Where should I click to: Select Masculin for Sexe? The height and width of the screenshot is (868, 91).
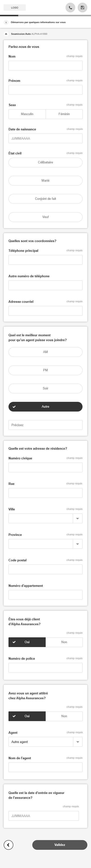click(x=27, y=114)
